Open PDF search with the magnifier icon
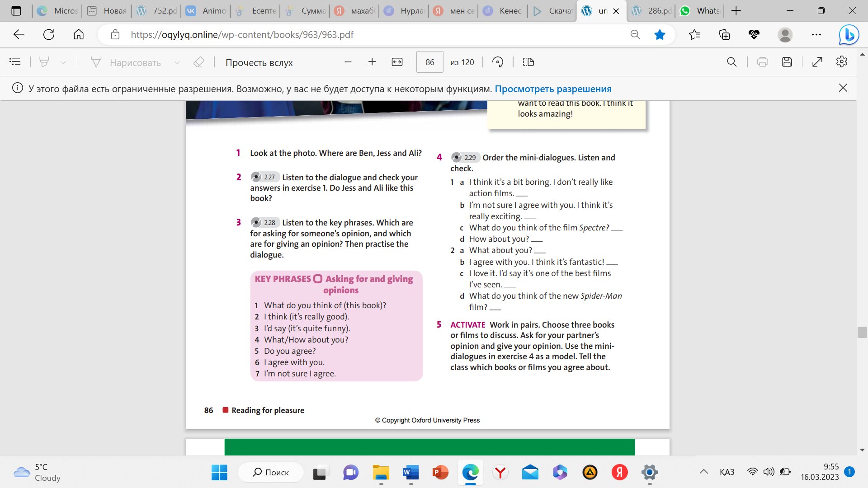The height and width of the screenshot is (488, 868). 731,62
